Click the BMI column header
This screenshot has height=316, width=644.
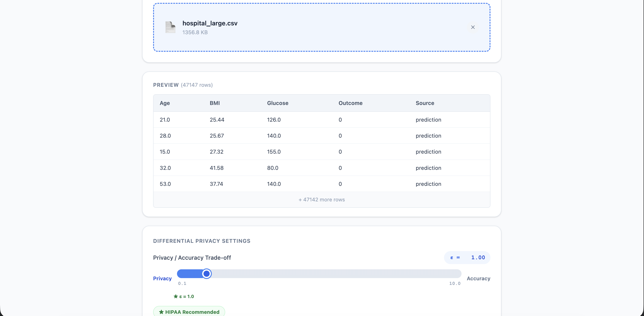point(214,103)
